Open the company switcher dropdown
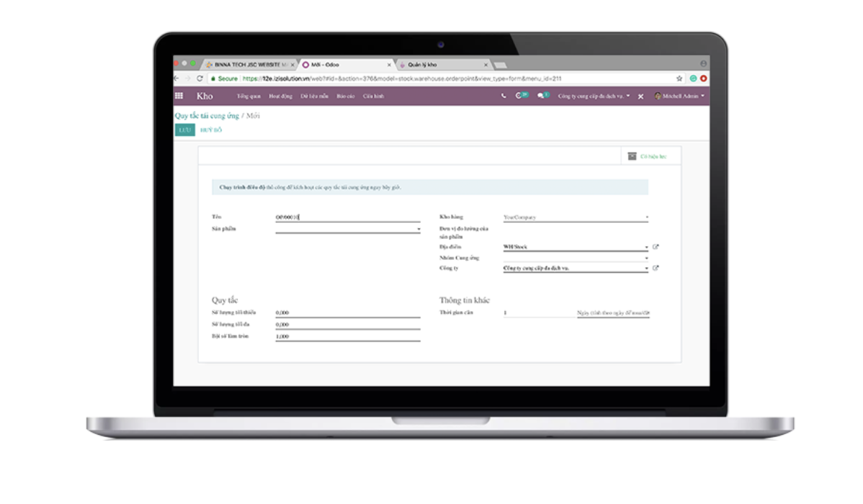The height and width of the screenshot is (504, 863). [x=594, y=96]
